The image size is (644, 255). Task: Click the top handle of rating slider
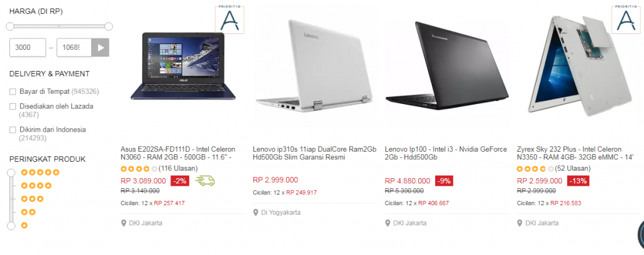click(11, 173)
